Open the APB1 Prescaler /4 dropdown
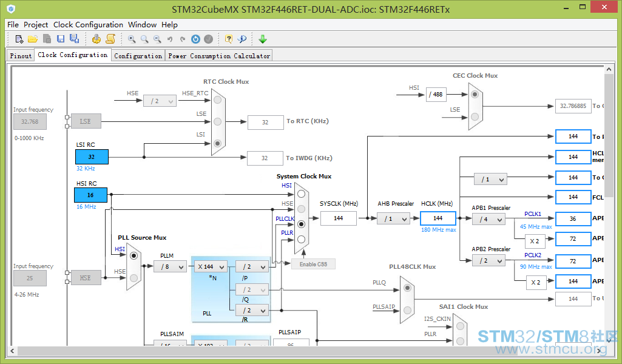The image size is (622, 364). pos(488,219)
